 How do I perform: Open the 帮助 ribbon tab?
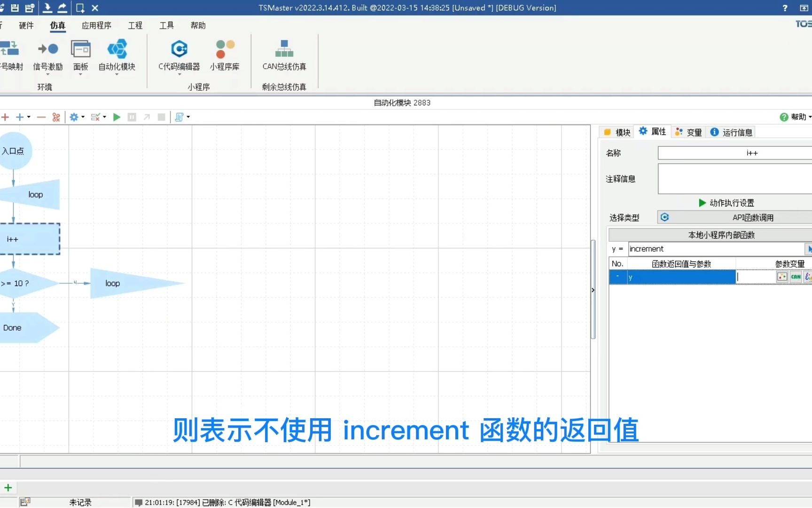[198, 25]
